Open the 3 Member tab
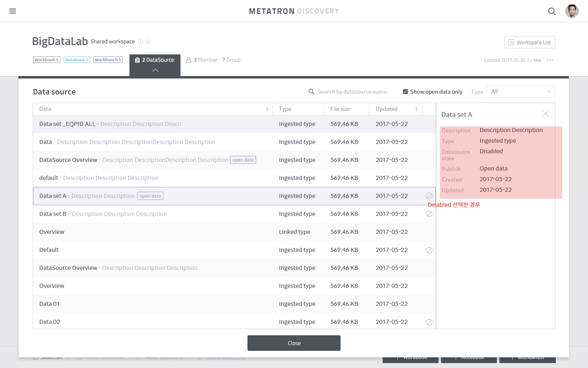 (202, 60)
